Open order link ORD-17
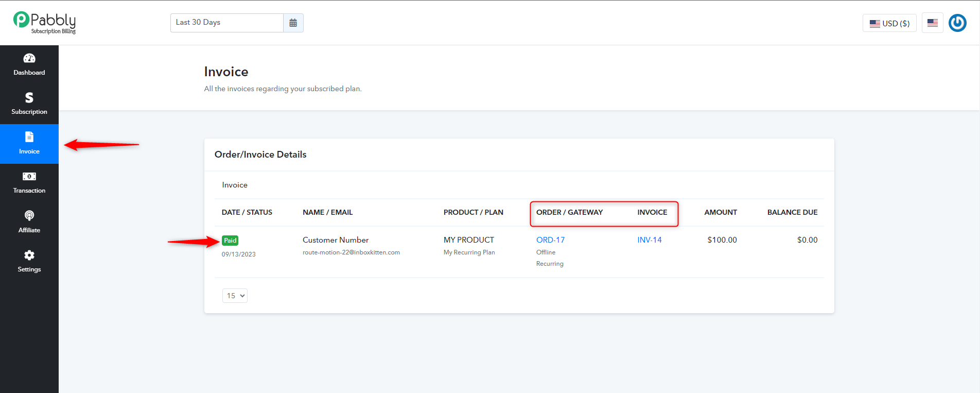Screen dimensions: 980x393 coord(550,240)
